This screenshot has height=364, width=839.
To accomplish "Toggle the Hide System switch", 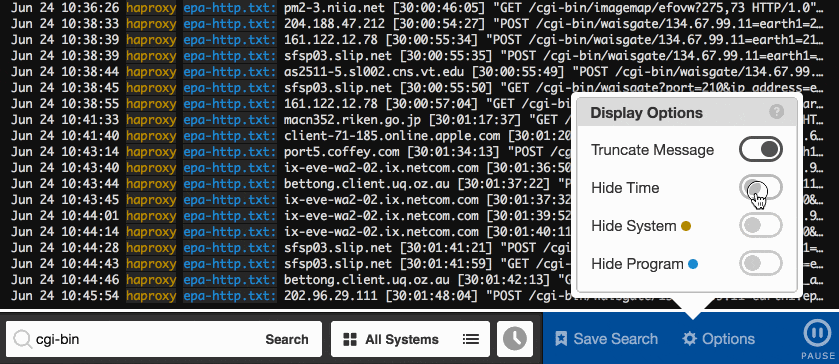I will [761, 226].
